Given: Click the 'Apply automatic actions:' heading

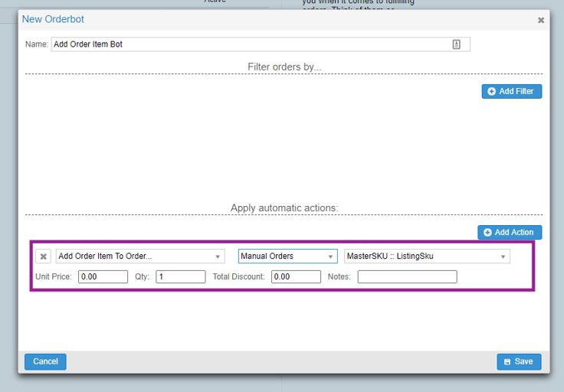Looking at the screenshot, I should click(284, 207).
